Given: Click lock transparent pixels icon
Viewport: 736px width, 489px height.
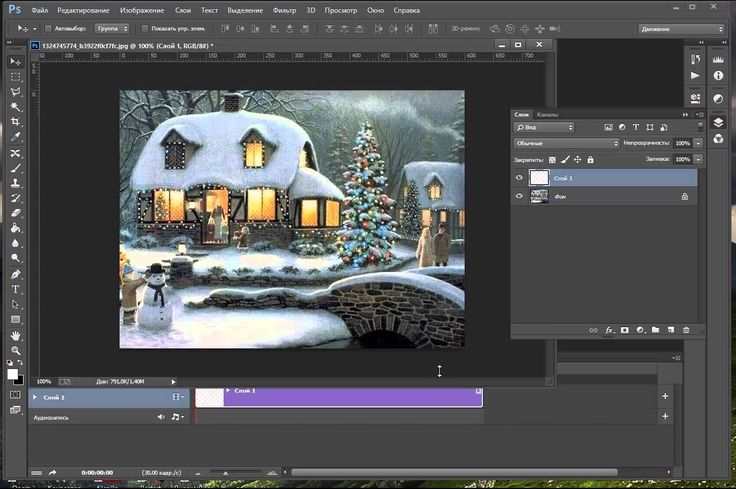Looking at the screenshot, I should [x=552, y=160].
